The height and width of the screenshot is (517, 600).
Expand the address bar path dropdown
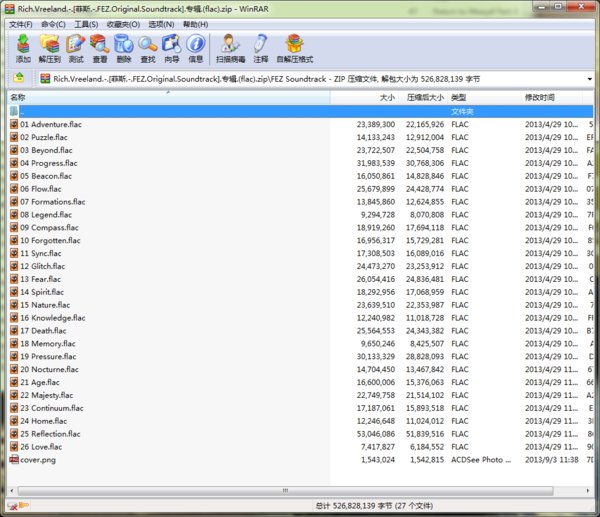(590, 77)
